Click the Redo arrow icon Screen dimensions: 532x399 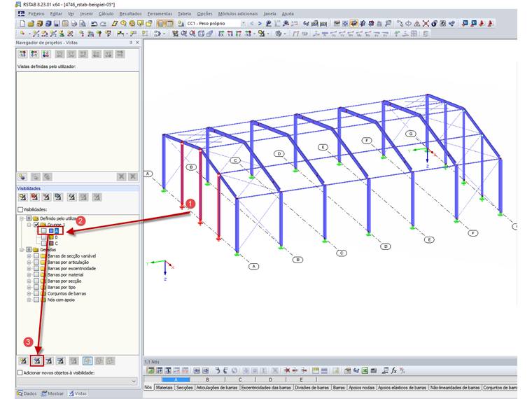pyautogui.click(x=103, y=23)
